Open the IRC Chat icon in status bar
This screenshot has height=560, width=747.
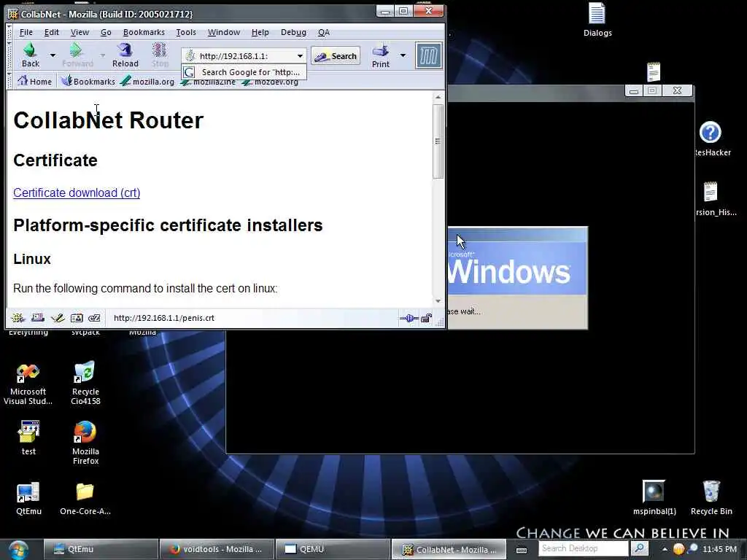pos(94,318)
